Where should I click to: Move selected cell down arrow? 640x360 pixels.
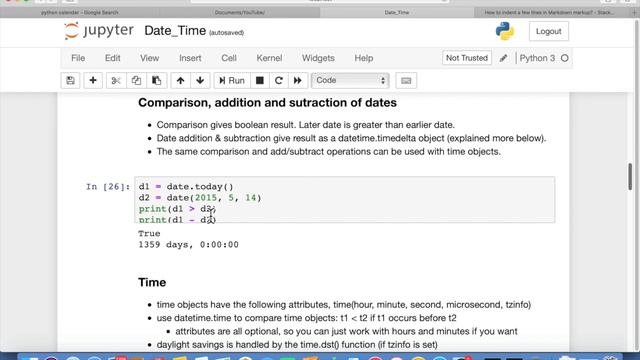click(x=200, y=80)
